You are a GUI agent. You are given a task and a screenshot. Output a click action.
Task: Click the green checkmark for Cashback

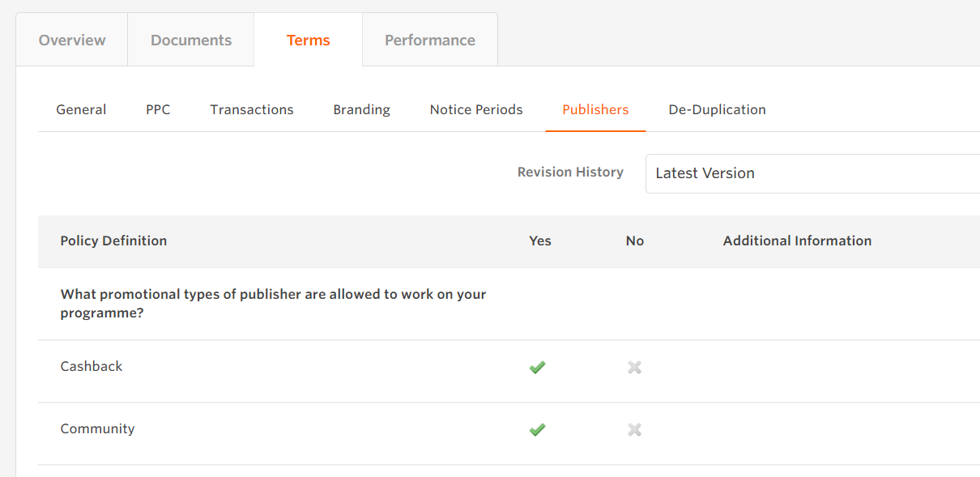(x=537, y=368)
